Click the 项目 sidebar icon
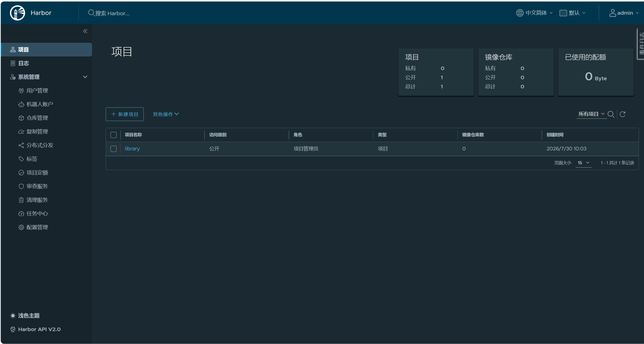This screenshot has width=644, height=344. (13, 50)
